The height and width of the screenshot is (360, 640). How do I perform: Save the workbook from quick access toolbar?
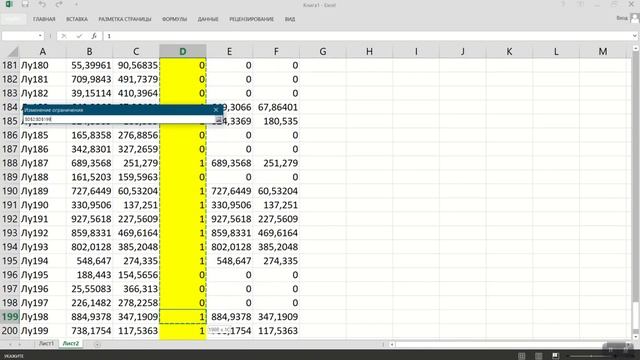point(25,4)
